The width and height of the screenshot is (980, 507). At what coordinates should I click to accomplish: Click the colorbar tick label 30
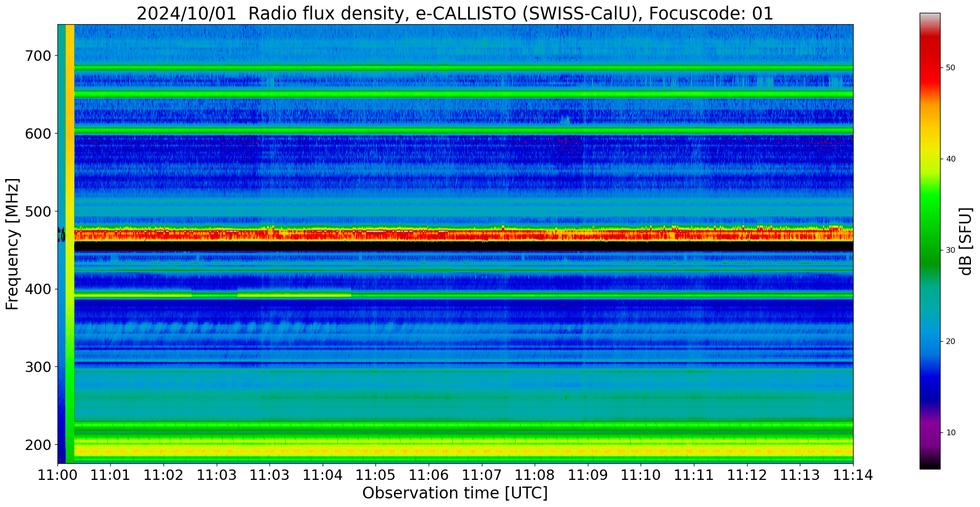coord(951,250)
